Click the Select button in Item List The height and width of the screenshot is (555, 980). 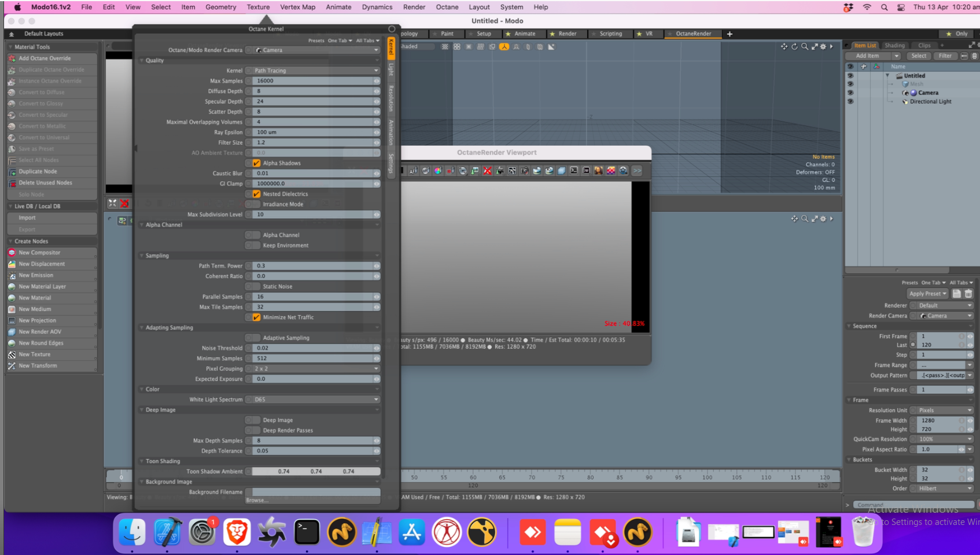(919, 56)
